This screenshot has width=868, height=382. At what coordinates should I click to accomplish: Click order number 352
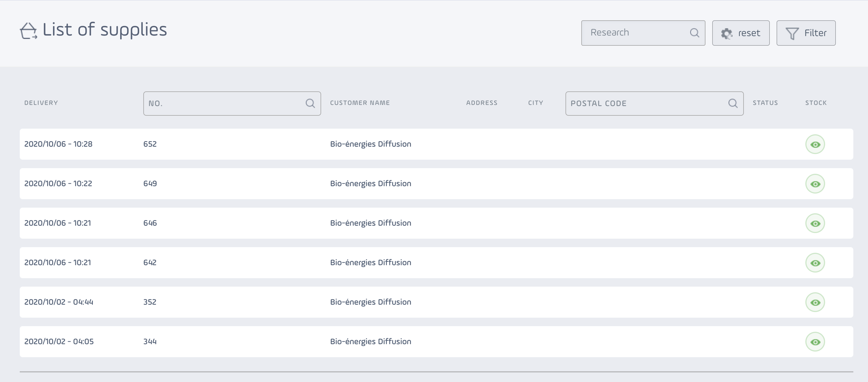(x=150, y=302)
